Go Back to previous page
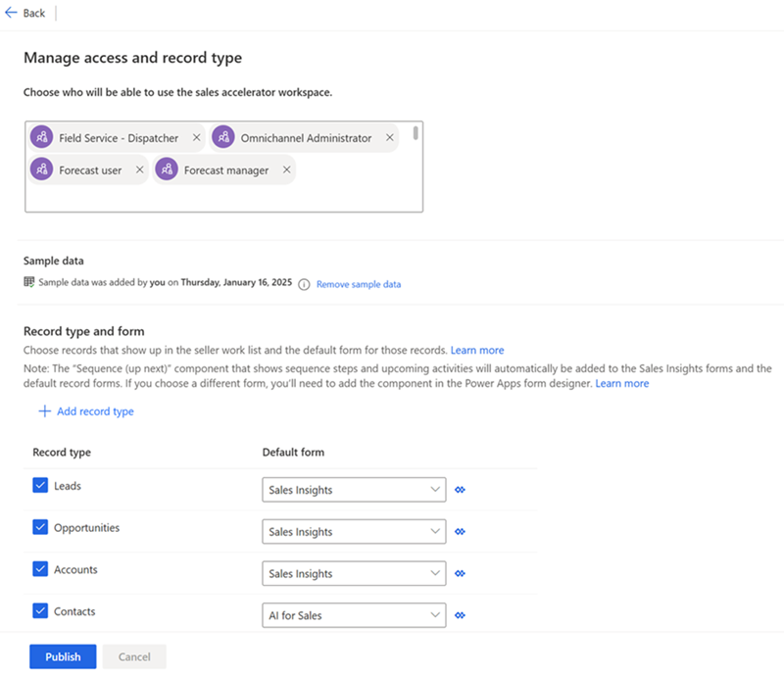Screen dimensions: 784x674 coord(25,13)
